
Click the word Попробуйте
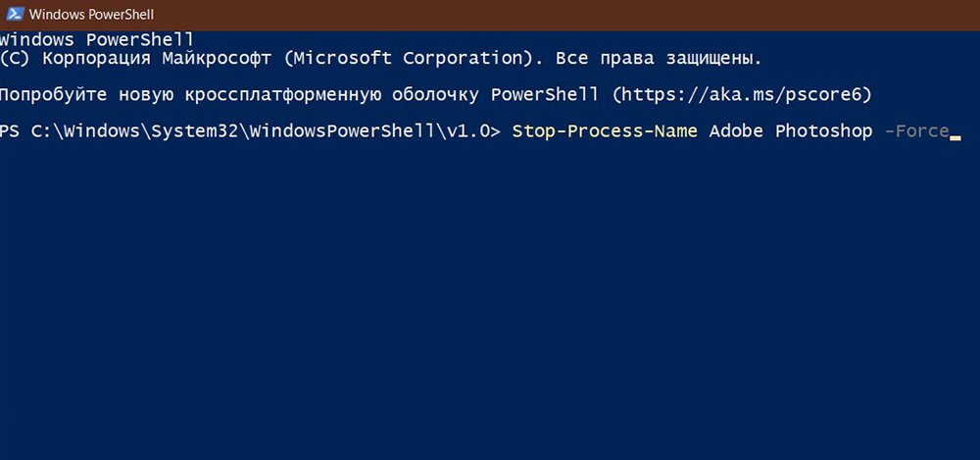(x=54, y=95)
